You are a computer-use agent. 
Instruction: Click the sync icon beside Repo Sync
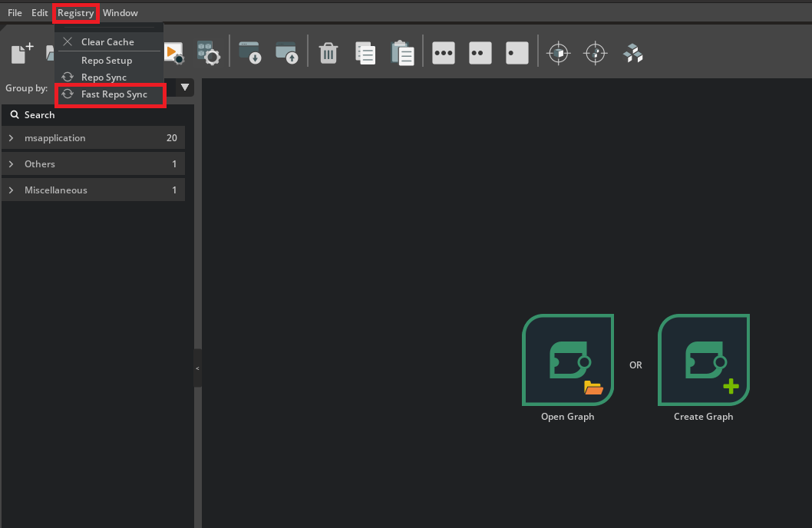click(x=68, y=78)
